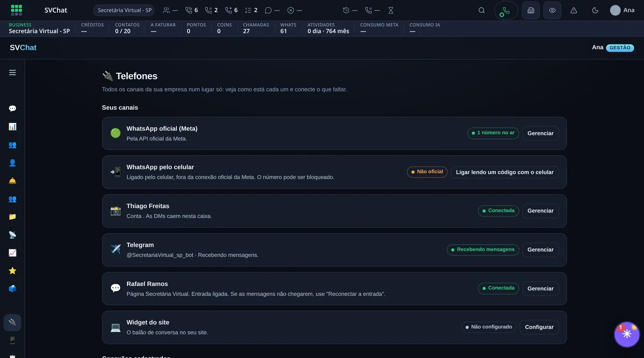
Task: Open the star sidebar icon
Action: [x=13, y=271]
